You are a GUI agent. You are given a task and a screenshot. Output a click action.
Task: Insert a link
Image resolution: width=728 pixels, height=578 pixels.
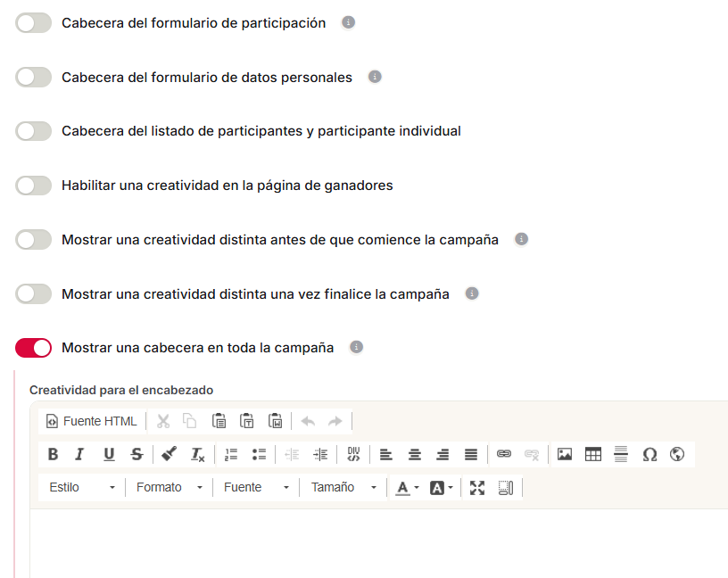coord(504,454)
